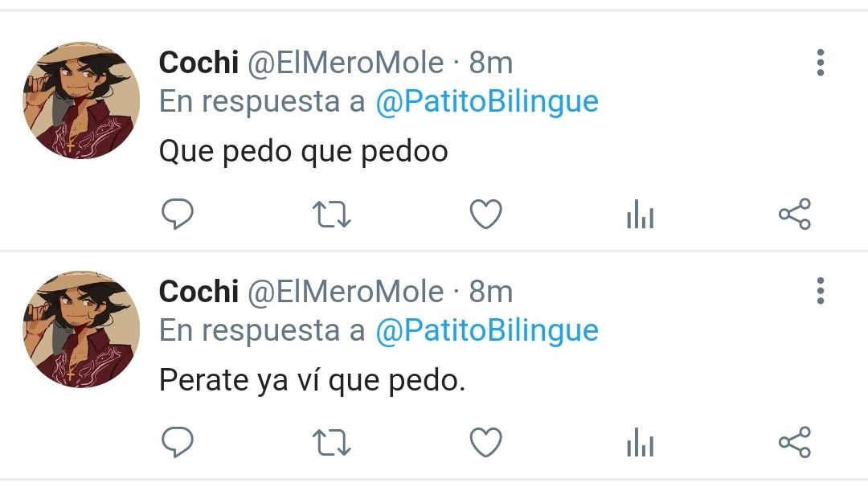Open more options on the first tweet

pos(821,63)
